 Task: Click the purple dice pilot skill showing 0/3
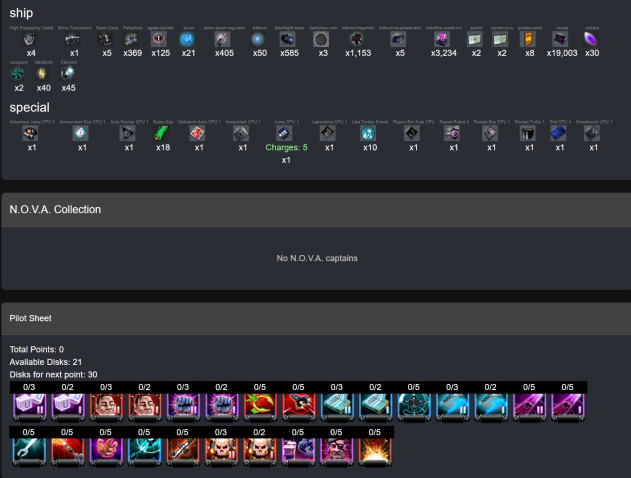29,407
